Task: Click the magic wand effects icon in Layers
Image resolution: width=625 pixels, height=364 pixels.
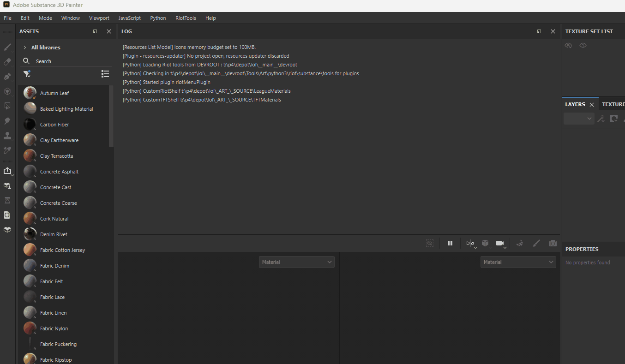Action: pos(601,119)
